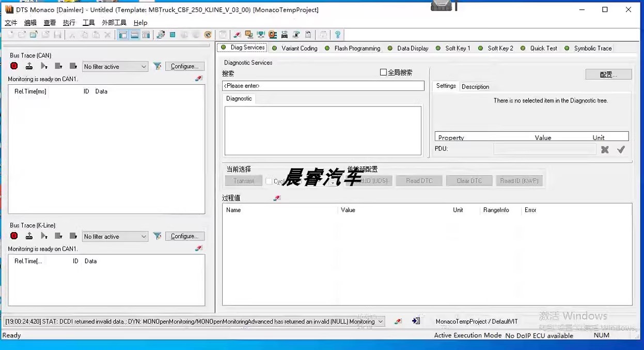
Task: Click the car icon in the main toolbar
Action: (284, 35)
